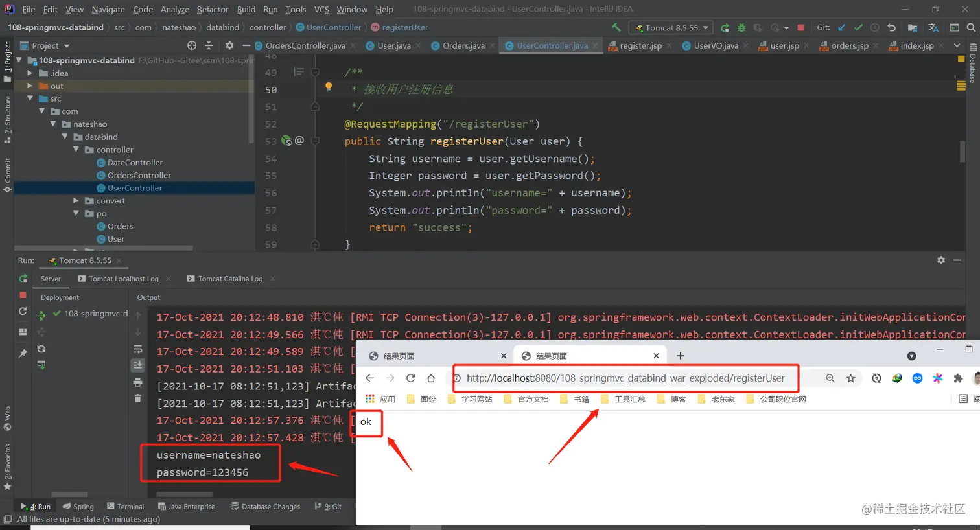980x530 pixels.
Task: Switch to UserVO.java editor tab
Action: (716, 45)
